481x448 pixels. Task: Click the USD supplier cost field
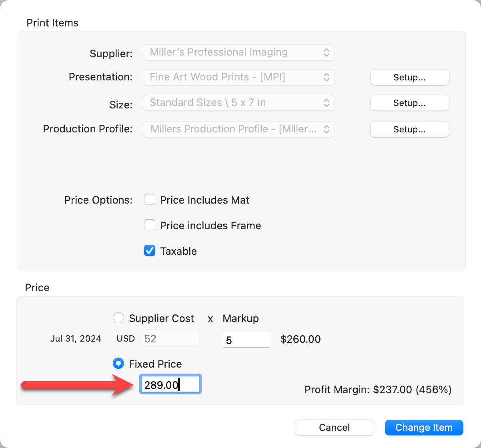170,339
